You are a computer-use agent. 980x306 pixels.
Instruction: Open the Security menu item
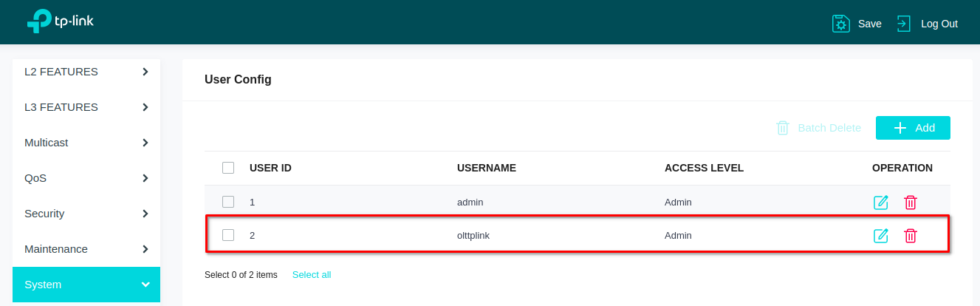[x=44, y=214]
